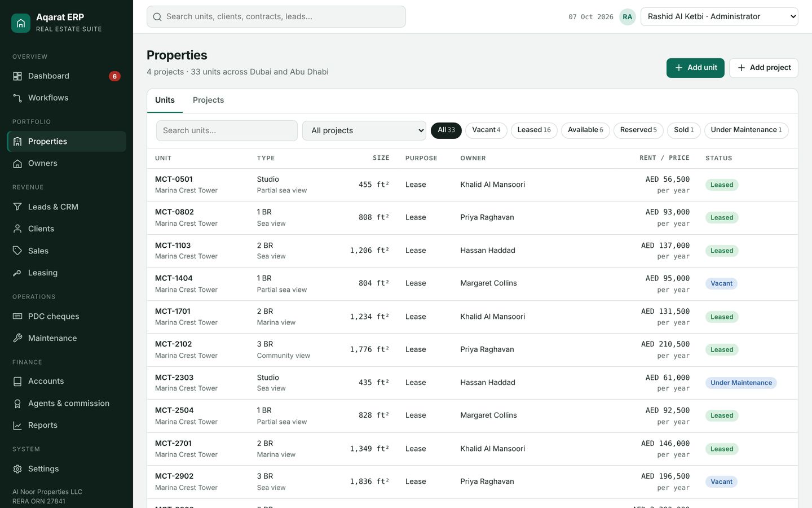812x508 pixels.
Task: Expand the All projects dropdown
Action: point(364,130)
